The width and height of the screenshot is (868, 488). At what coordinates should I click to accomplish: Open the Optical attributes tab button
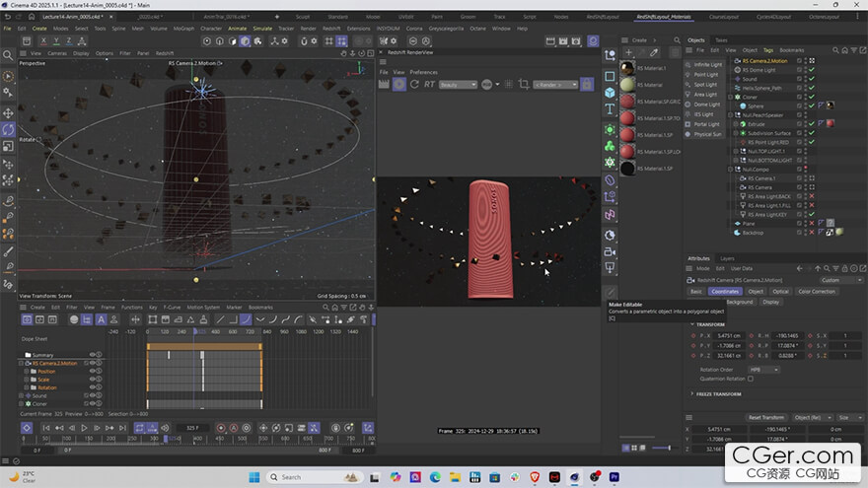[780, 292]
